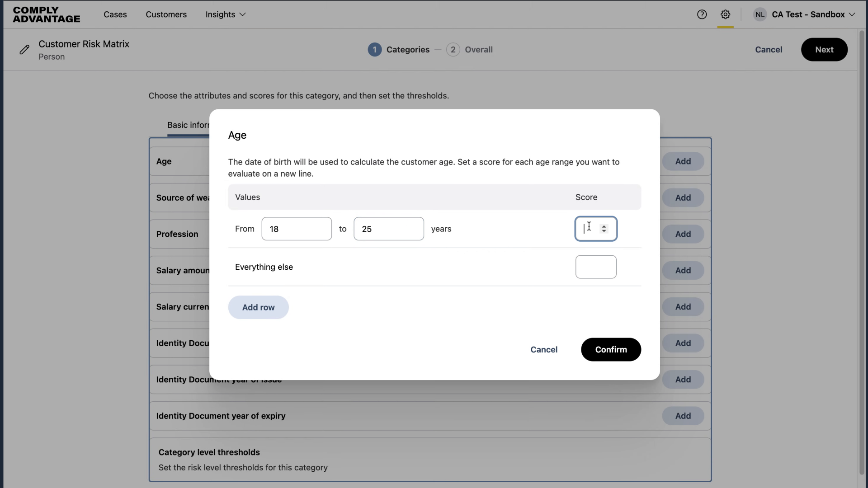Screen dimensions: 868x488
Task: Click the NL avatar badge
Action: pyautogui.click(x=760, y=14)
